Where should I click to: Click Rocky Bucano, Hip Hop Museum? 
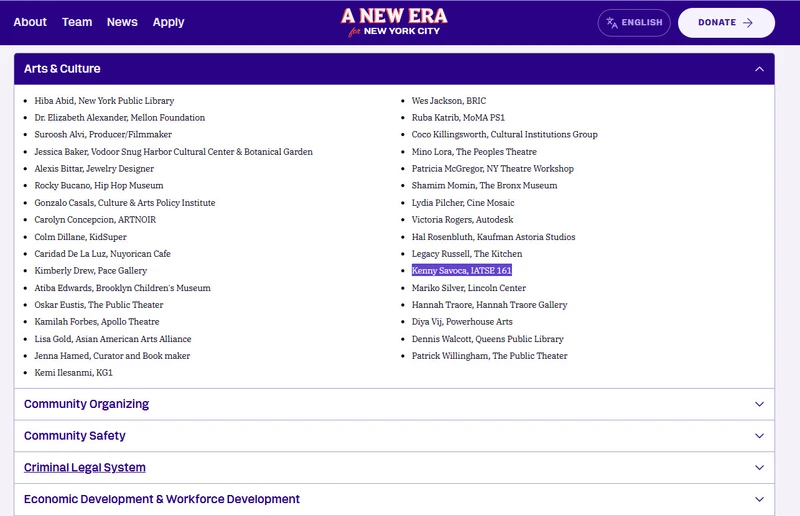(99, 185)
